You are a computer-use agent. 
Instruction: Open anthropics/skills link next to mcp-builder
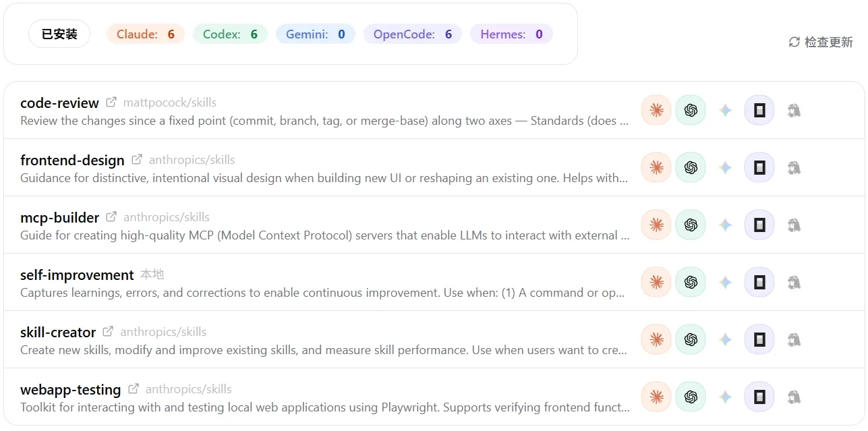pos(167,217)
